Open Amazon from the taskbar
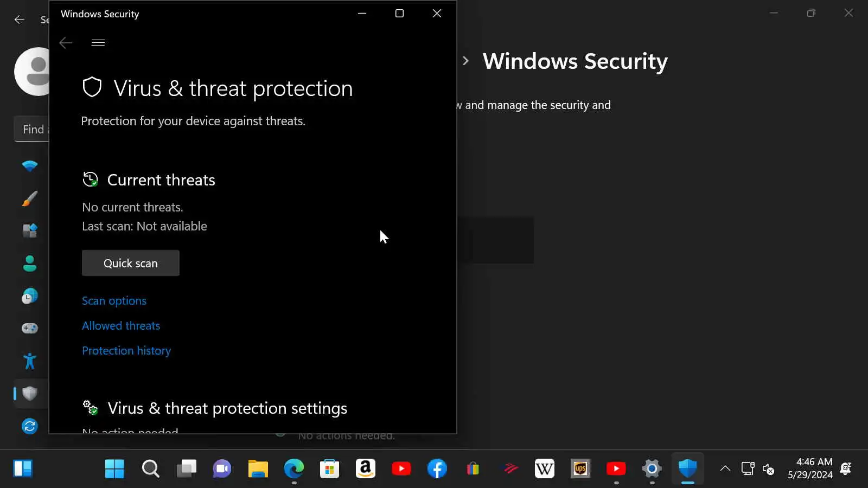Viewport: 868px width, 488px height. (x=366, y=468)
